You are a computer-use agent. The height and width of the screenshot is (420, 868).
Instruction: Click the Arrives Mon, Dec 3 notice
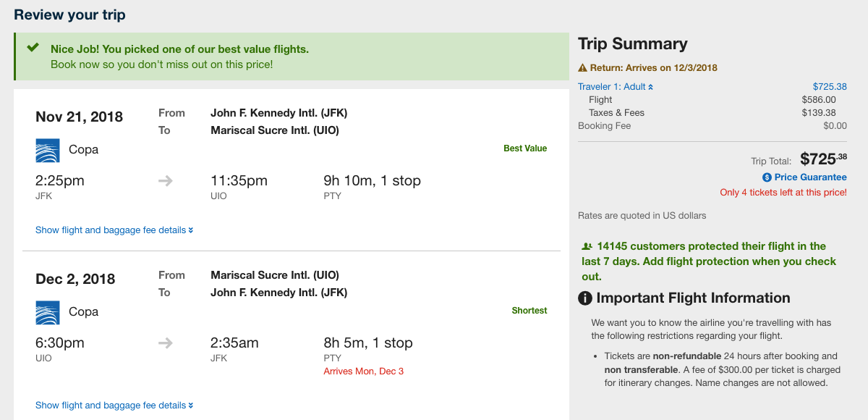(363, 371)
